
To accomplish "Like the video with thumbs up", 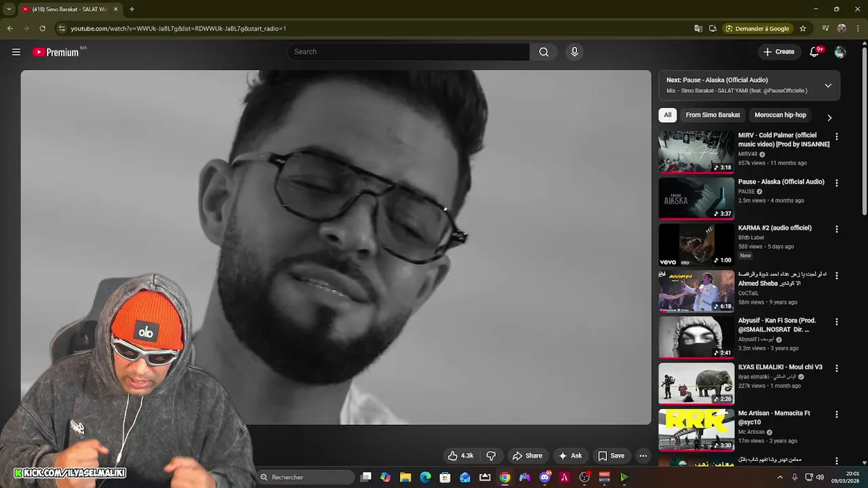I will tap(460, 455).
